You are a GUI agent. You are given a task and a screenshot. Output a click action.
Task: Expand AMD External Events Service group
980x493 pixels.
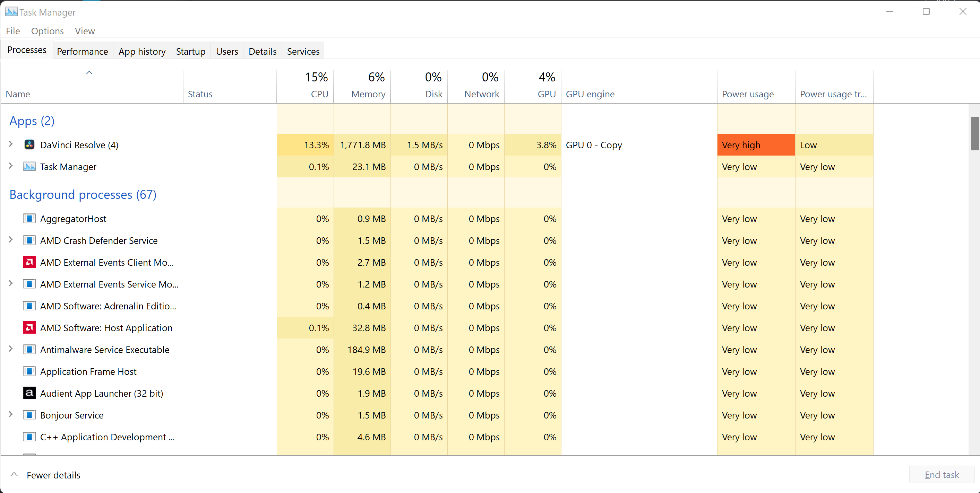point(11,283)
